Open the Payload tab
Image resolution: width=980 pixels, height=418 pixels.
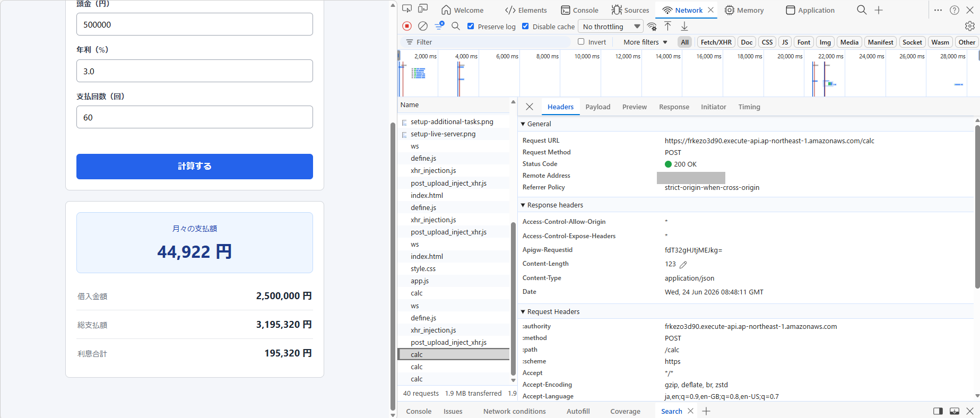pos(598,107)
